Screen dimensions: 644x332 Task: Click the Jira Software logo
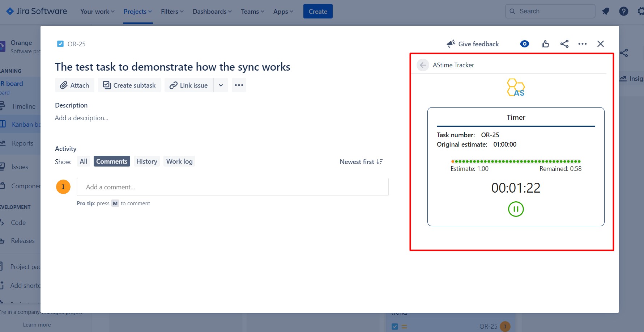pos(37,11)
